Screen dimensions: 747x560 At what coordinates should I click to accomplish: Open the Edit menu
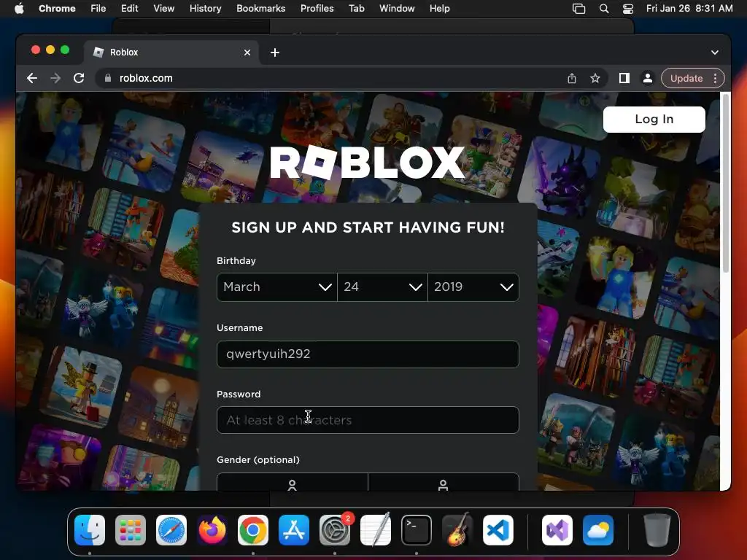click(130, 9)
